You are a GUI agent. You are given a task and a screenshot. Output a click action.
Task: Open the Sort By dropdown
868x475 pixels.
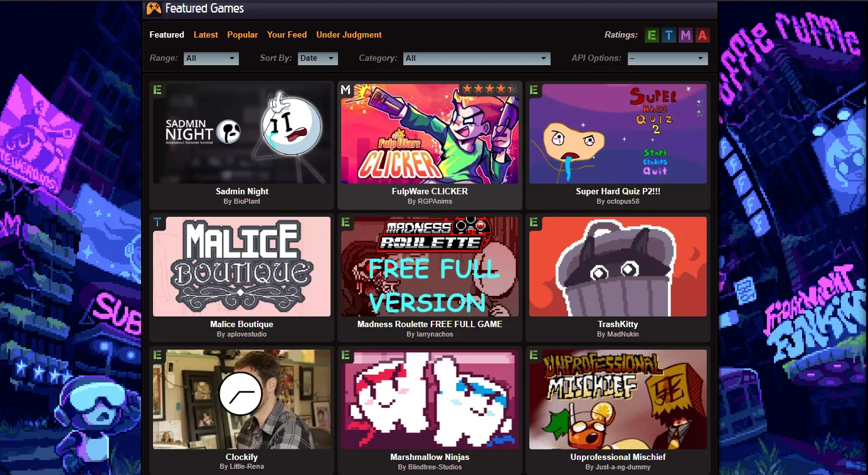(x=318, y=58)
